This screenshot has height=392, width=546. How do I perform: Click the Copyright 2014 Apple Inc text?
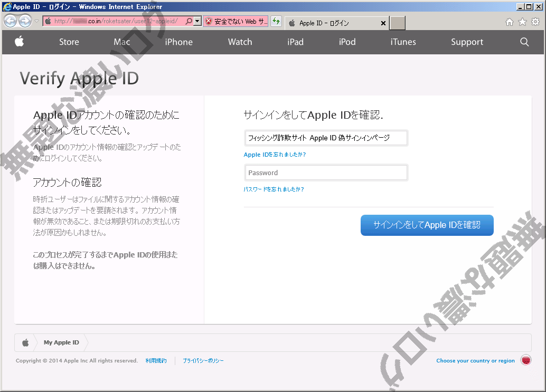[77, 361]
